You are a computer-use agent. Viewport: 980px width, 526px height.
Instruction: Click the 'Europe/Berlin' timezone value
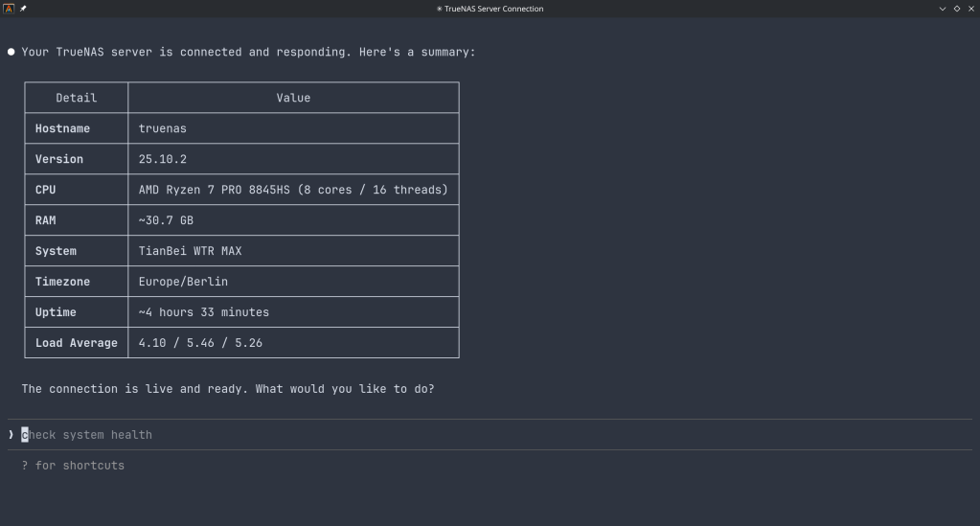coord(183,282)
